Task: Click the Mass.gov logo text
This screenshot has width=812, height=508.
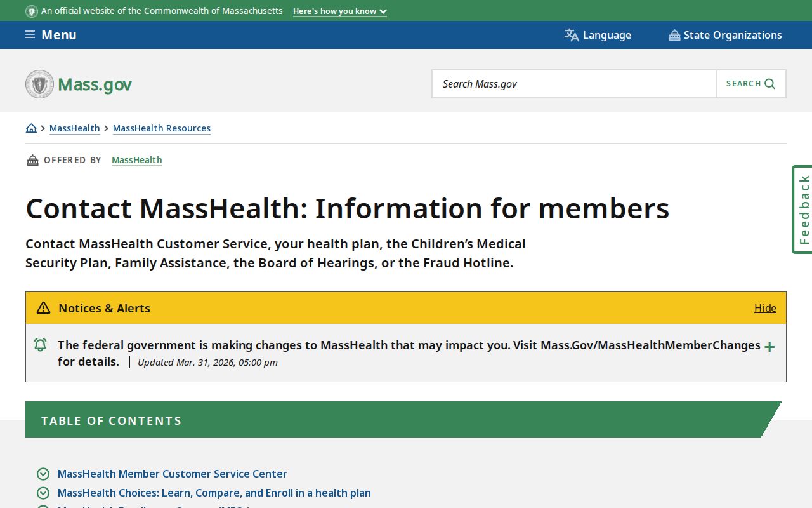Action: click(95, 84)
